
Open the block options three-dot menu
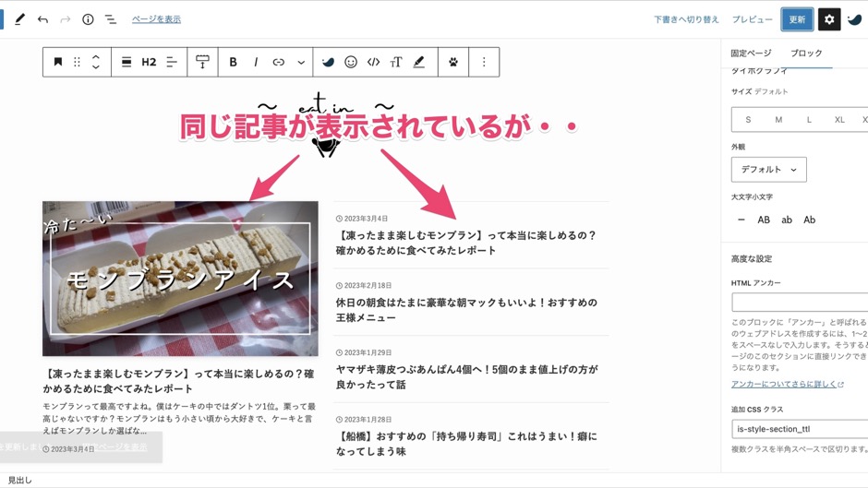pyautogui.click(x=484, y=62)
